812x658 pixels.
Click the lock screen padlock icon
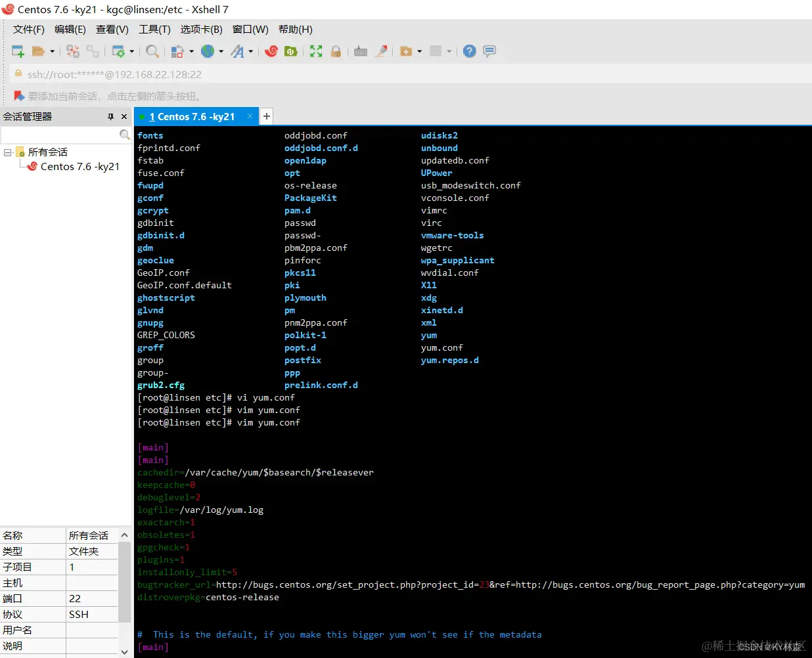pos(336,51)
